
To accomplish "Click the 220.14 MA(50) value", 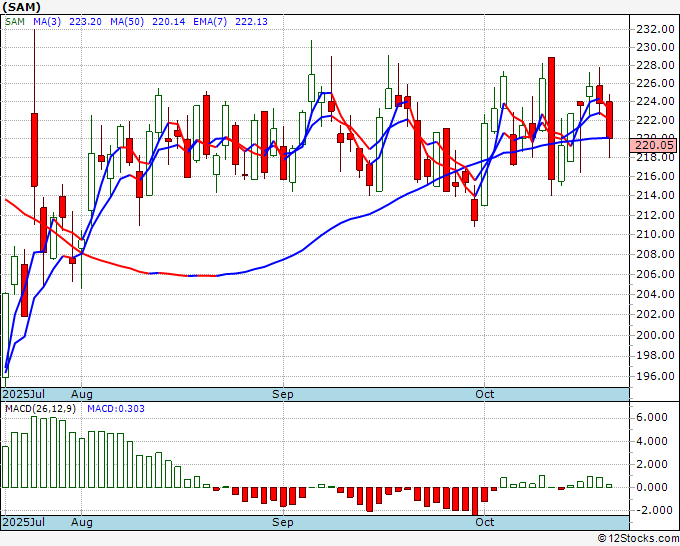I will coord(169,22).
